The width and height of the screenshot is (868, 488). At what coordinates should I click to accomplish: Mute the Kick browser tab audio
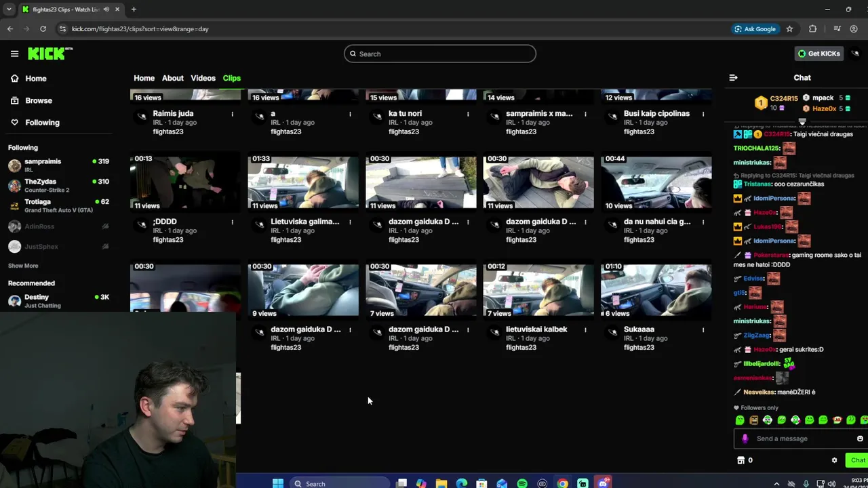click(106, 9)
